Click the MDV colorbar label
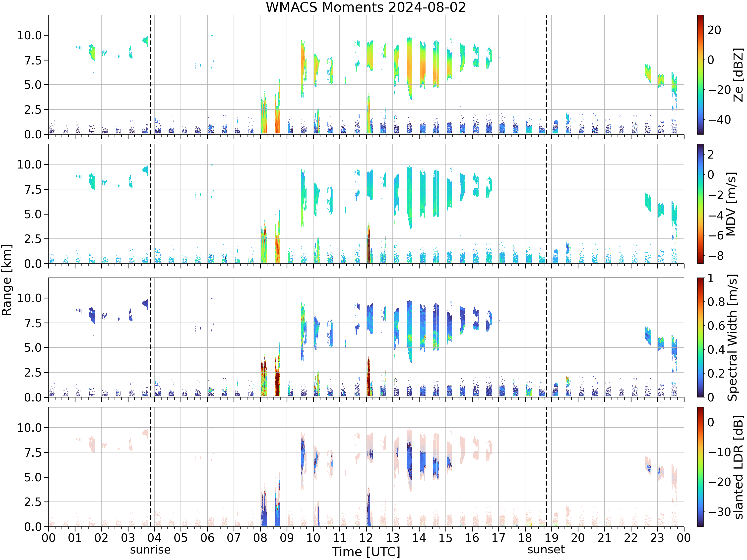This screenshot has width=747, height=560. (731, 204)
